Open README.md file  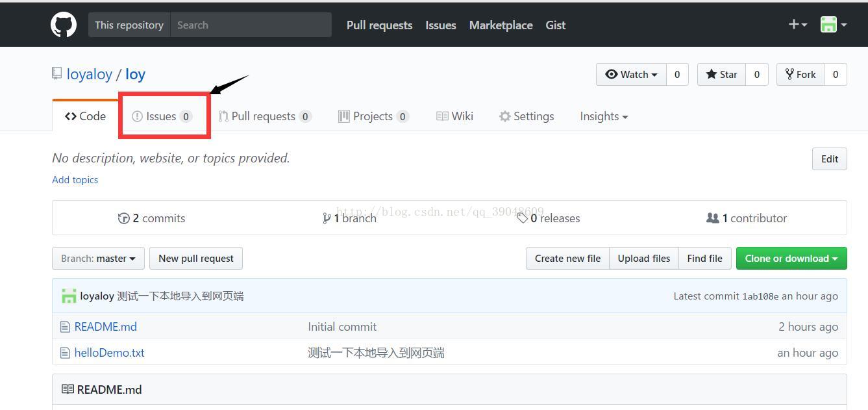[106, 327]
